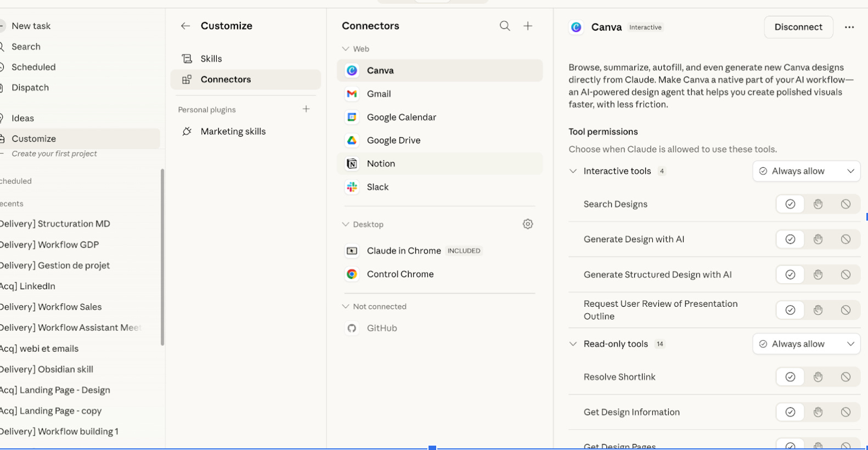This screenshot has width=868, height=450.
Task: Open recent task Gestion de projet
Action: tap(55, 266)
